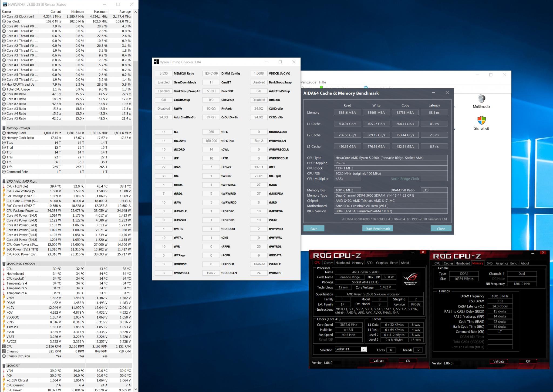Click the CPU fan RPM sensor icon

point(4,346)
